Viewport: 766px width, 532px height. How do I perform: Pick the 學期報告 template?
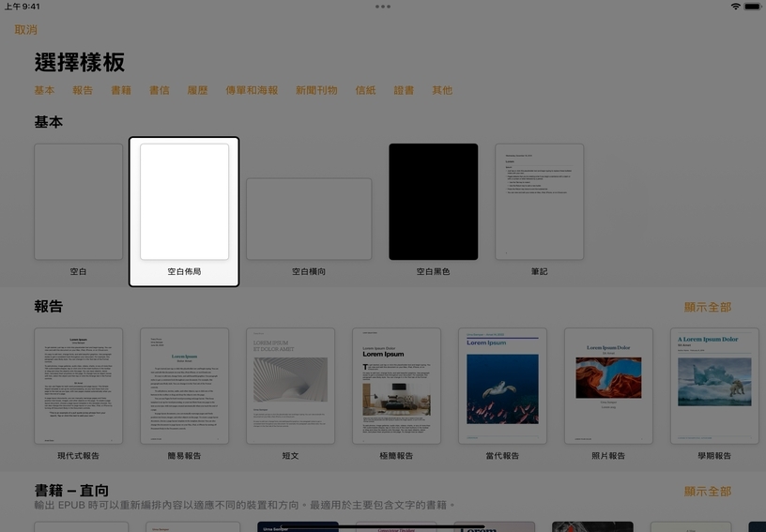(714, 386)
